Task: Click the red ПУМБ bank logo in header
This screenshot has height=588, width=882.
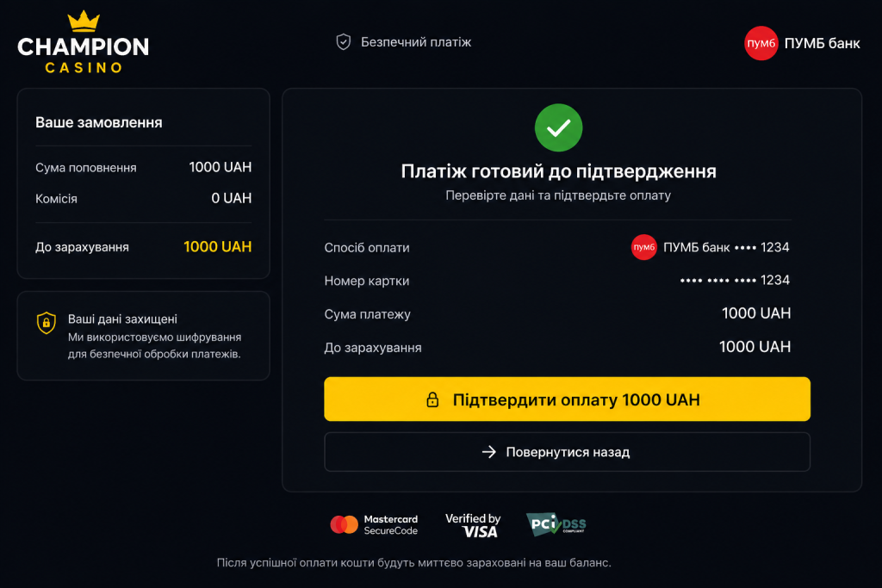Action: [x=761, y=43]
